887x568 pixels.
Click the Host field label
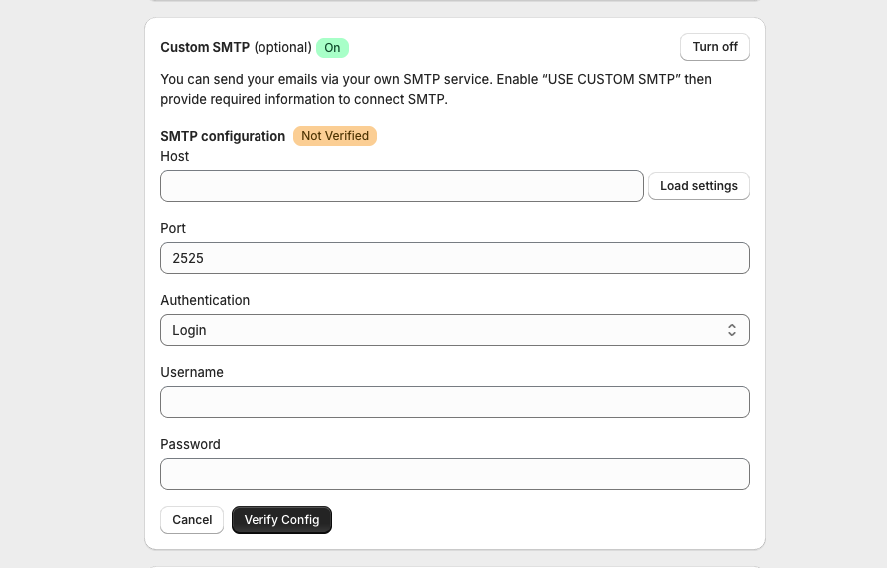tap(175, 157)
